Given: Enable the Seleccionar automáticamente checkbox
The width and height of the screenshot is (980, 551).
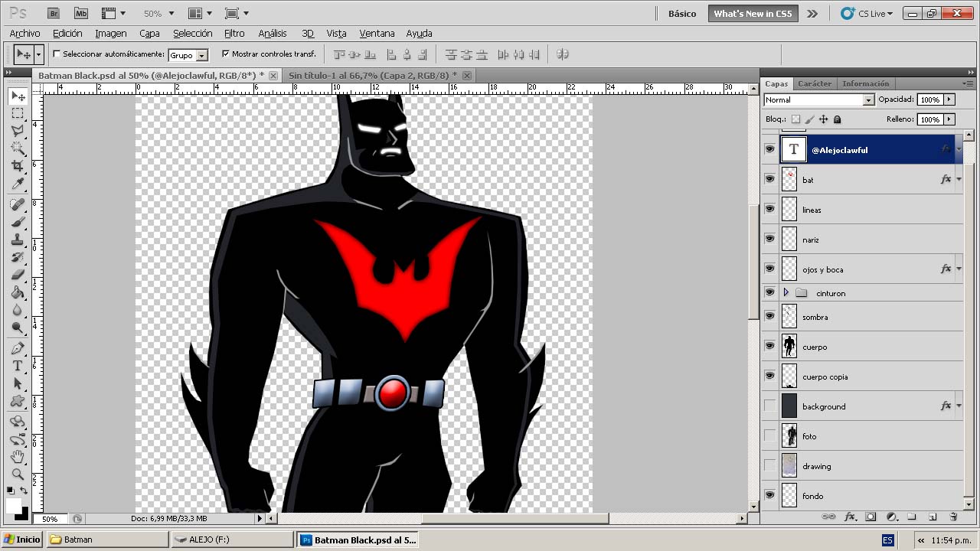Looking at the screenshot, I should [x=57, y=54].
